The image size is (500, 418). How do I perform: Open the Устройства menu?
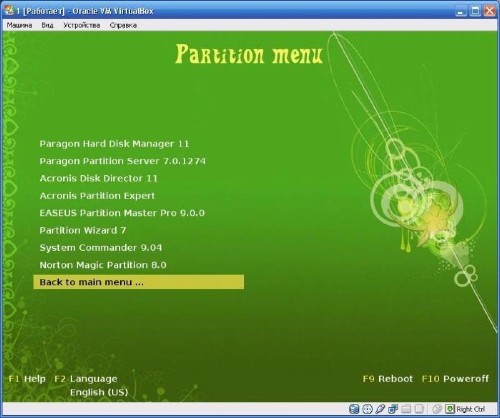tap(82, 25)
